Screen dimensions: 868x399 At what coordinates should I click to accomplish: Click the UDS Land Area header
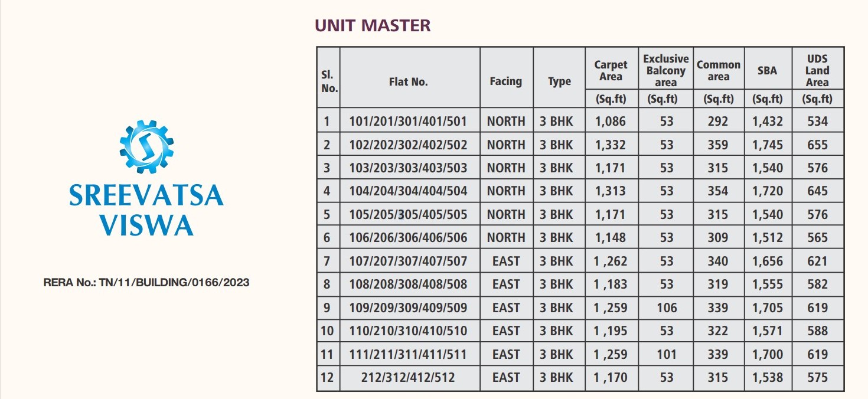[818, 71]
